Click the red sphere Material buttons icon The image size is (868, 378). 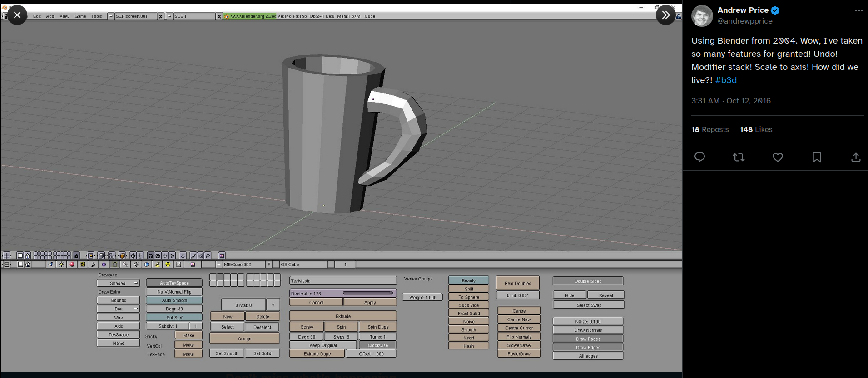point(72,265)
